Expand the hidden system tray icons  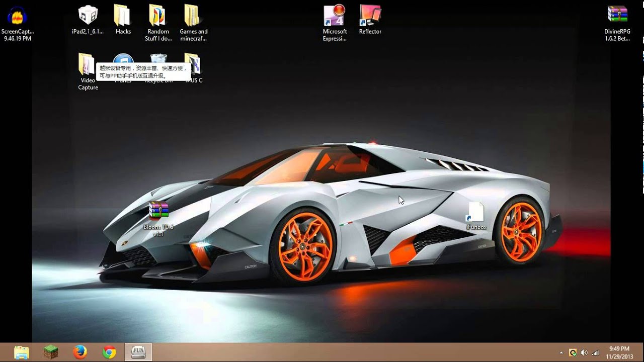pos(561,353)
